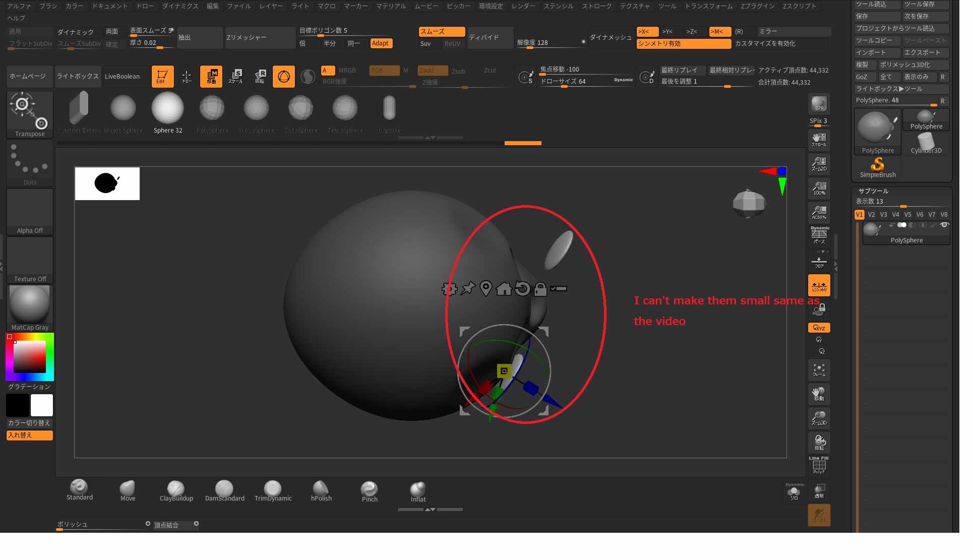Activate the Edit mode button
The height and width of the screenshot is (560, 973).
click(162, 77)
